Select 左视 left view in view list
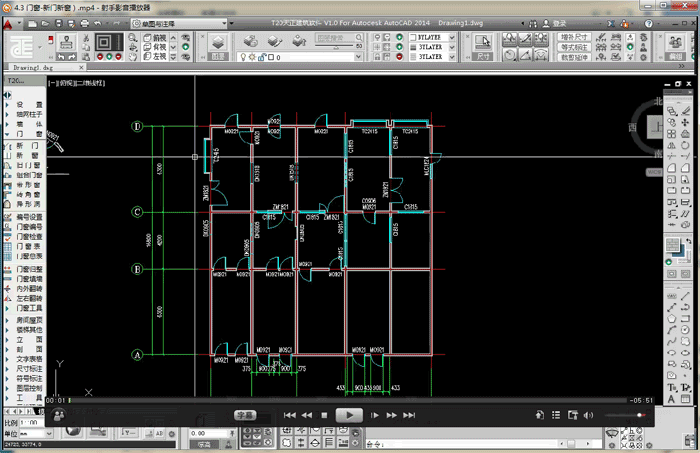This screenshot has height=453, width=700. coord(155,57)
